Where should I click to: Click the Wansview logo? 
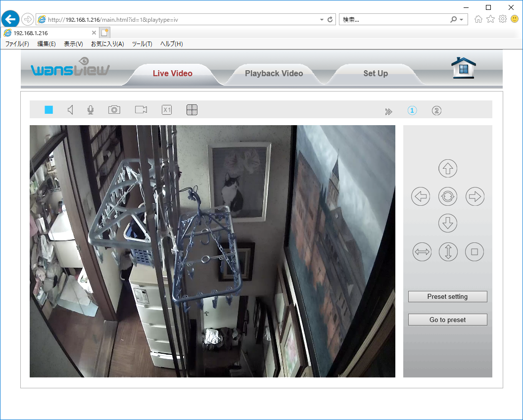70,67
